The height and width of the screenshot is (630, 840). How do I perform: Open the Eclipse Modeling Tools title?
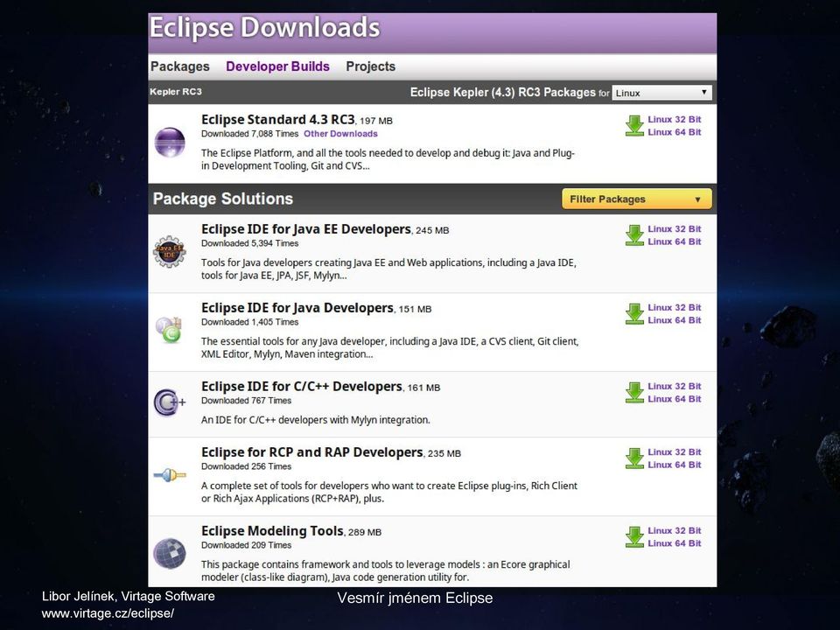click(x=272, y=531)
